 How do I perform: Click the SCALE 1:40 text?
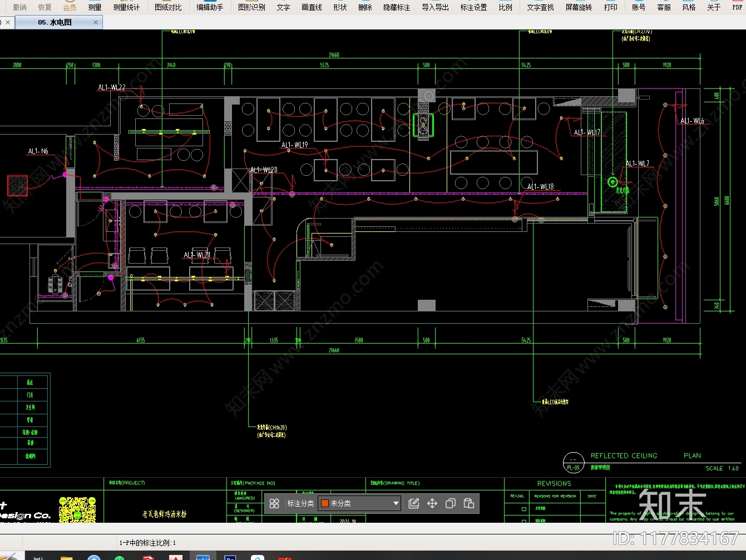click(722, 468)
